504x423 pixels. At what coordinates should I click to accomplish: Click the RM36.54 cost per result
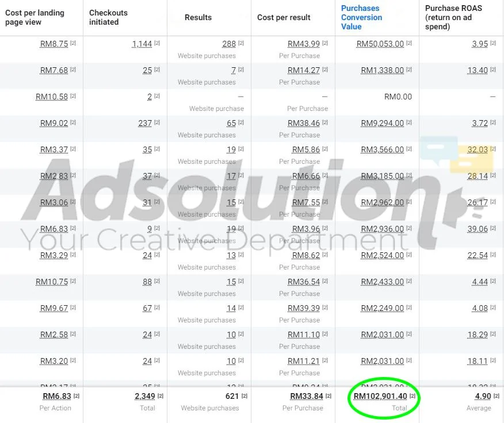click(x=304, y=282)
